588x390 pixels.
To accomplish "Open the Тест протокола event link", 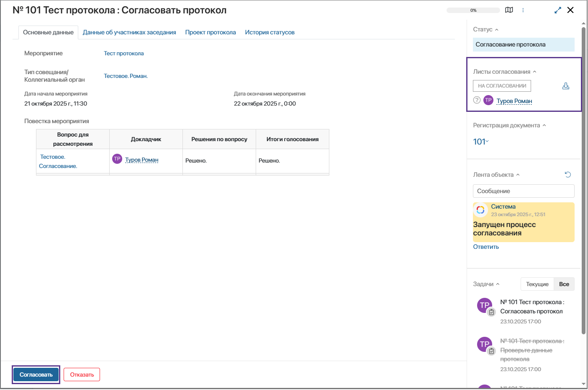I will pyautogui.click(x=123, y=53).
